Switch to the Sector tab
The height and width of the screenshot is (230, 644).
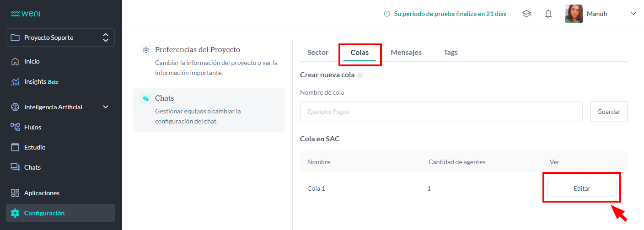pyautogui.click(x=318, y=53)
